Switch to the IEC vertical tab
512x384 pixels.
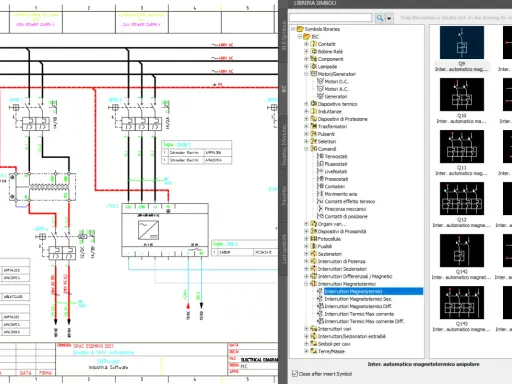(x=284, y=89)
